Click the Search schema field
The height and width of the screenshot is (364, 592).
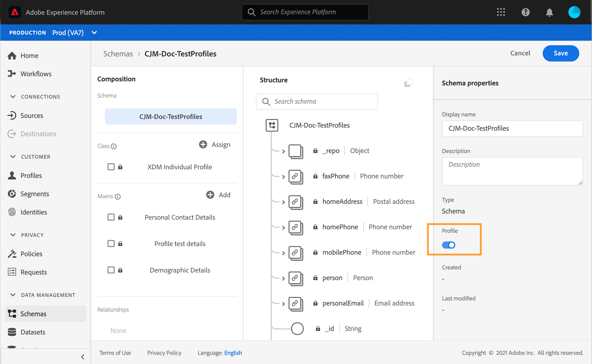pyautogui.click(x=317, y=101)
